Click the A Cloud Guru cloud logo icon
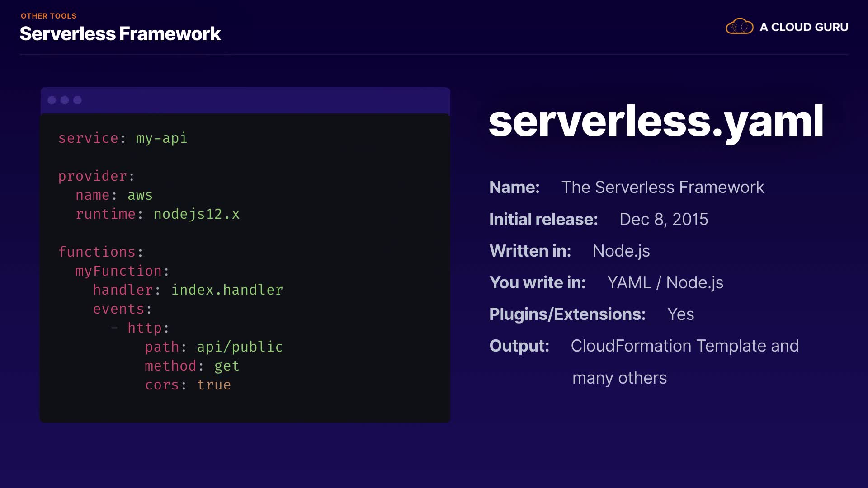Viewport: 868px width, 488px height. pos(739,27)
